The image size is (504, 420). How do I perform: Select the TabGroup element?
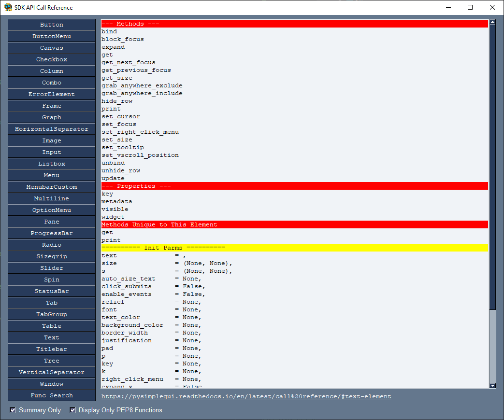click(51, 314)
